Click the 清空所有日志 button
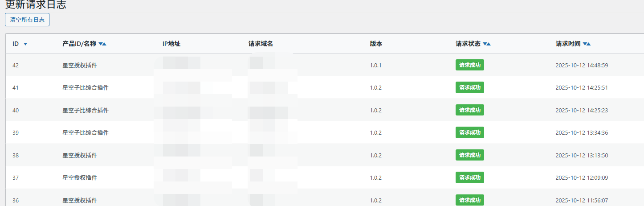644x206 pixels. [x=27, y=20]
